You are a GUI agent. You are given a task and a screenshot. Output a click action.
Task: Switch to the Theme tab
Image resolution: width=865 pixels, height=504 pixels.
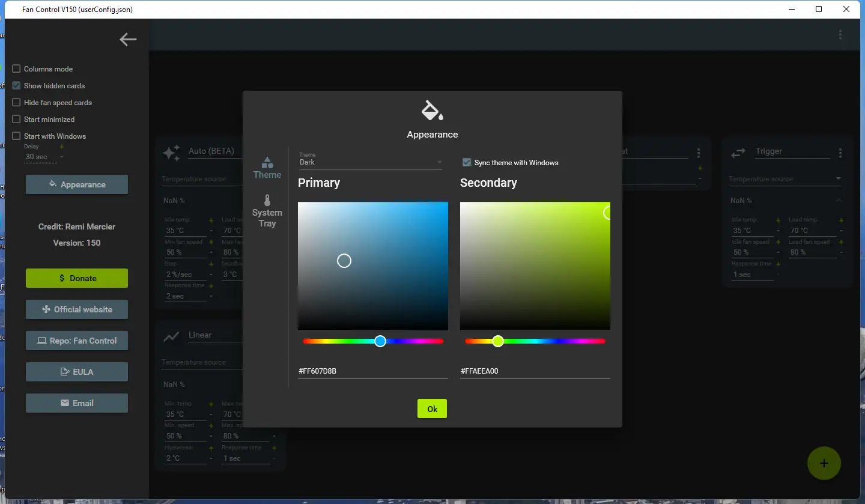point(267,168)
